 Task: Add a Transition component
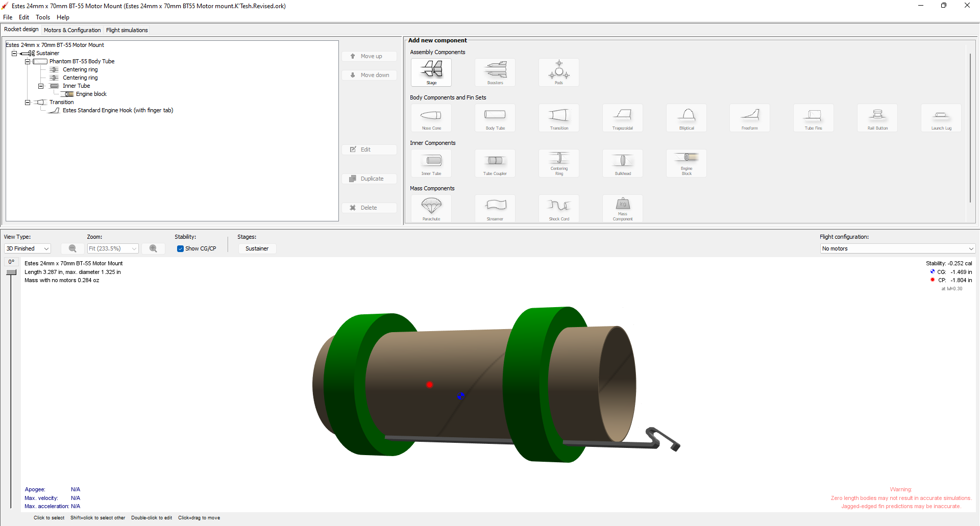(x=559, y=118)
